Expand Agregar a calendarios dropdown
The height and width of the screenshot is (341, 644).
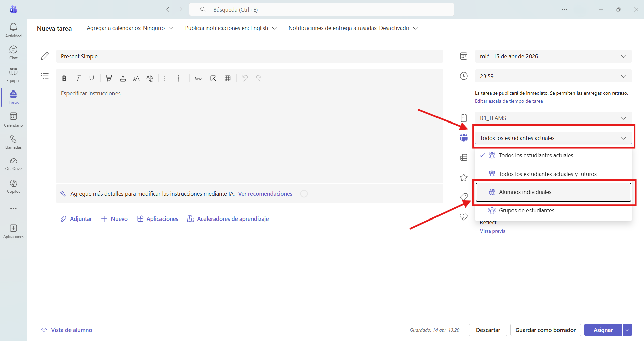[130, 28]
